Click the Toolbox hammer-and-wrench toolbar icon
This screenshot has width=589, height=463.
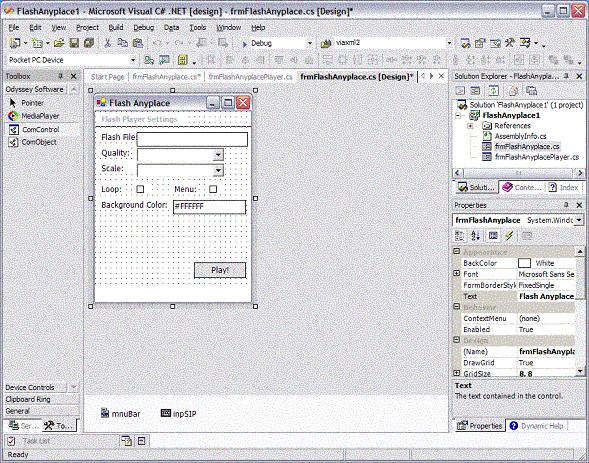tap(510, 43)
